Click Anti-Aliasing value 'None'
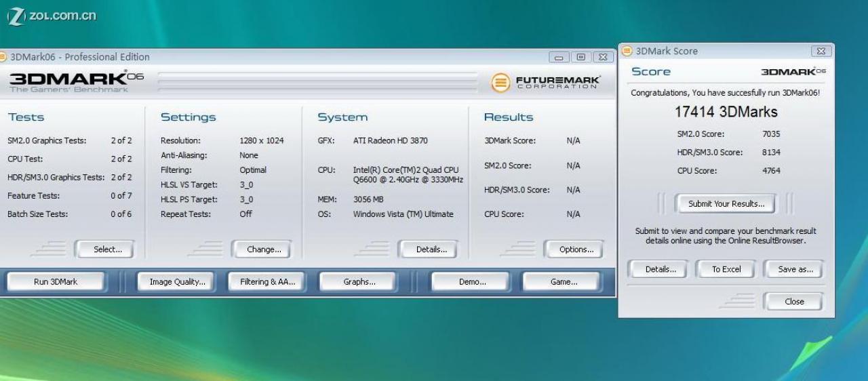The height and width of the screenshot is (381, 868). click(x=249, y=155)
